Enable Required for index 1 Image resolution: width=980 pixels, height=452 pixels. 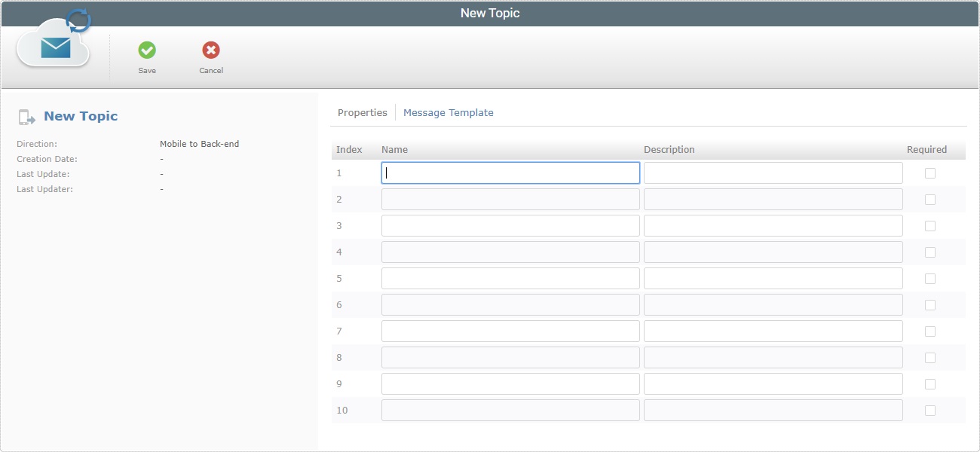pyautogui.click(x=929, y=173)
